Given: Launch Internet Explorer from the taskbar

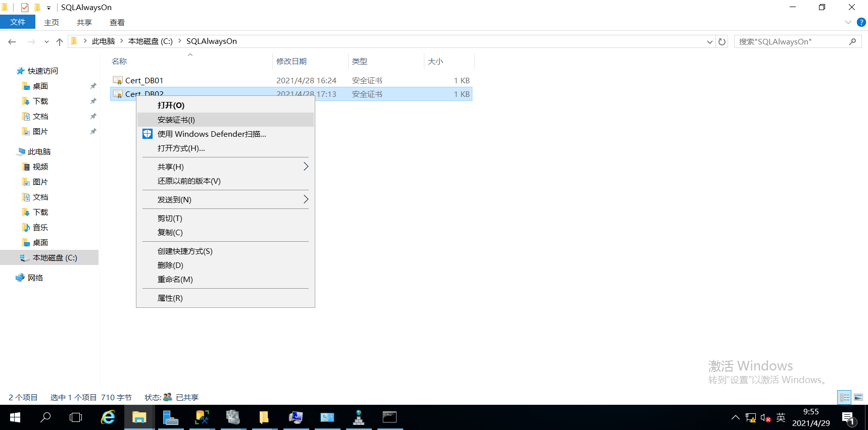Looking at the screenshot, I should (108, 417).
